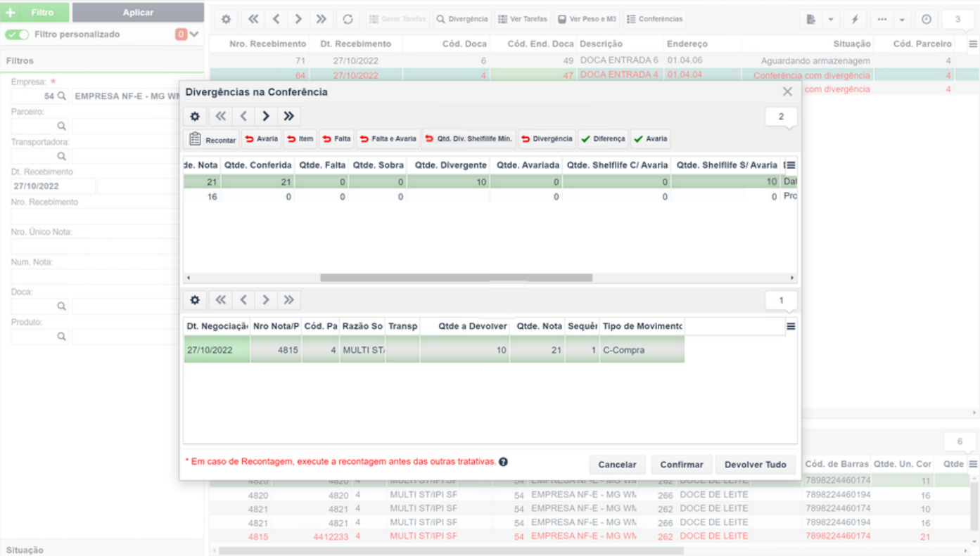Sort by Qtde. Conferida column header
Viewport: 980px width, 556px height.
tap(257, 165)
